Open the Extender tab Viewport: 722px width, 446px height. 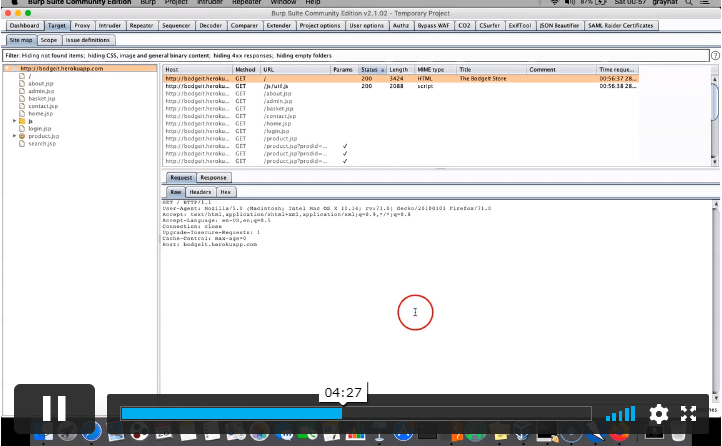pyautogui.click(x=279, y=26)
